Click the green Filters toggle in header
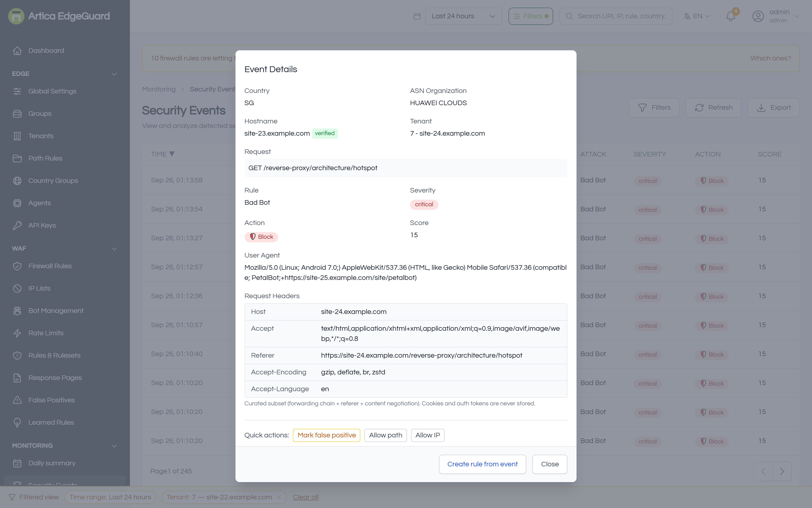Screen dimensions: 812x508 pyautogui.click(x=531, y=16)
